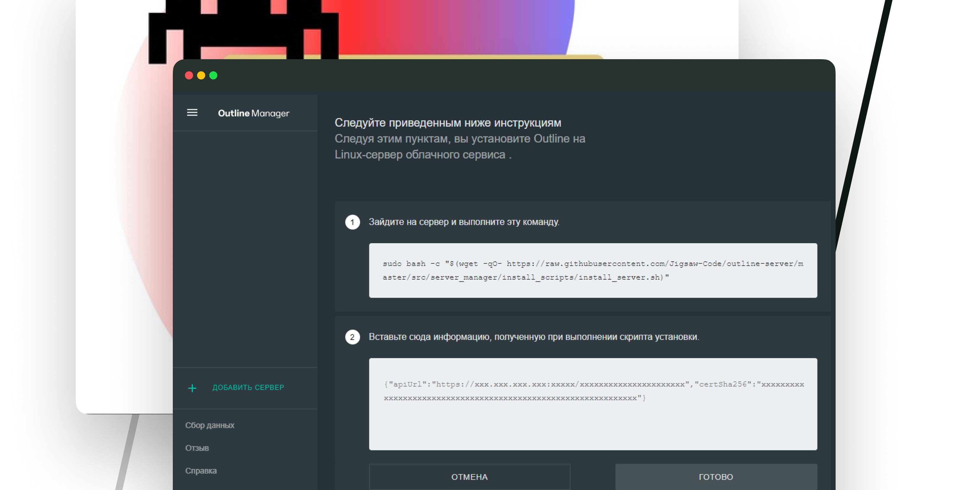Select the sudo bash install command box
Screen dimensions: 980x490
(x=593, y=270)
